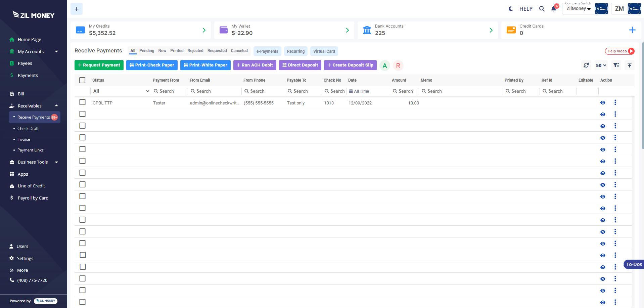Tick the second row checkbox
Screen dimensions: 644x308
coord(82,114)
